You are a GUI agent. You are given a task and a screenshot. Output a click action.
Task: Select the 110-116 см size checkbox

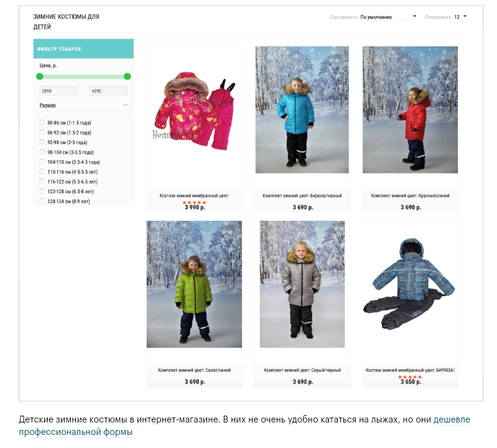[42, 171]
